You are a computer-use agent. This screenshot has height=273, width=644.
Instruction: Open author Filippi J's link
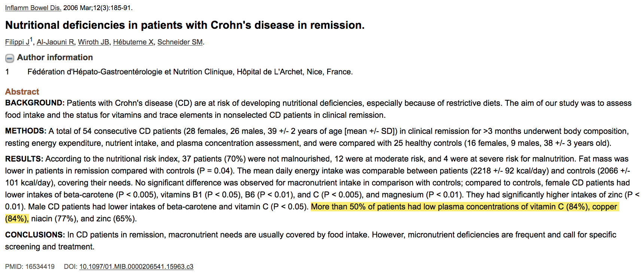17,42
